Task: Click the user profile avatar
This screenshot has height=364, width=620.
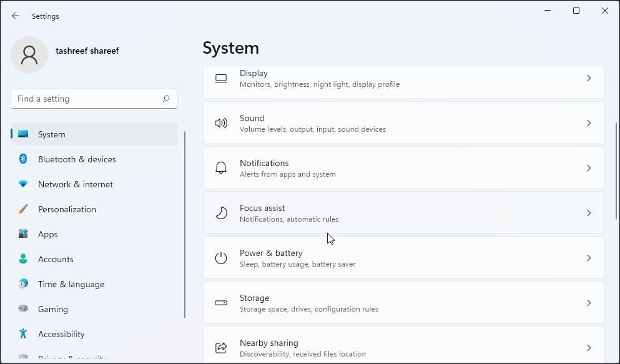Action: 29,55
